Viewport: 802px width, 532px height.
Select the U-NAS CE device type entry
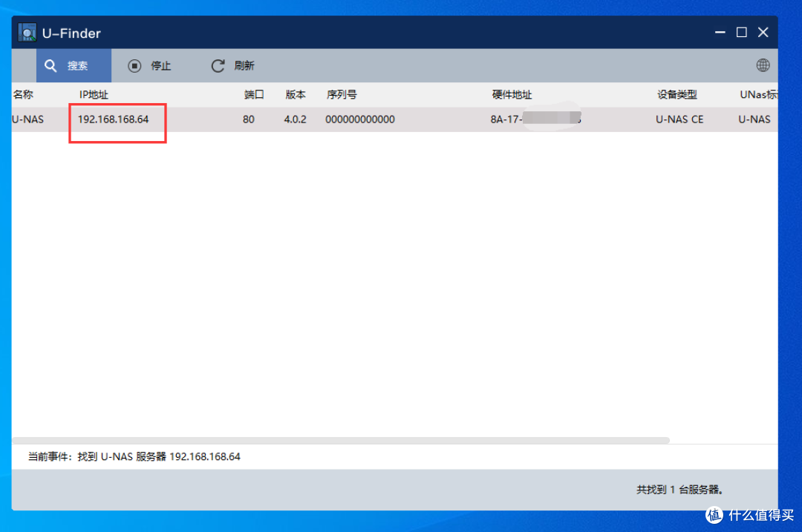point(679,119)
